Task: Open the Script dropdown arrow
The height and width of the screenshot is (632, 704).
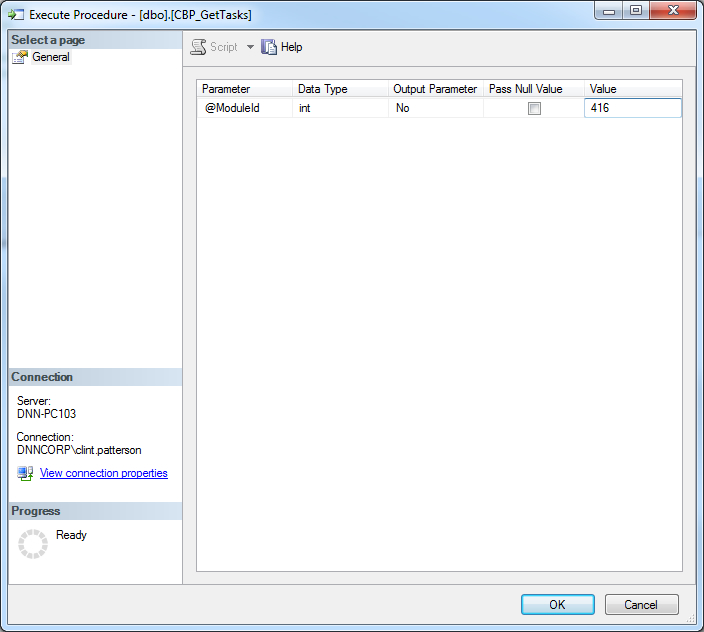Action: [x=251, y=47]
